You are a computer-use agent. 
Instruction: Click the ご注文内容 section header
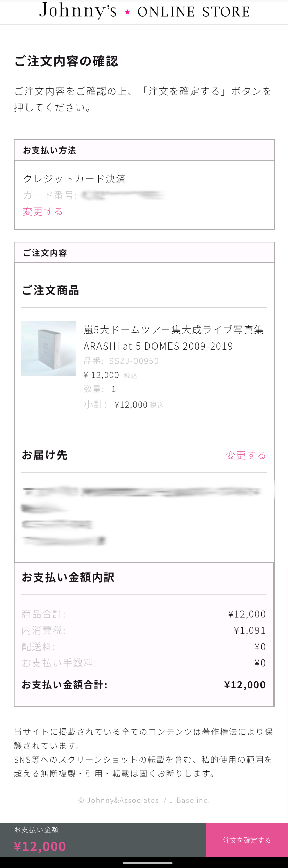point(144,253)
